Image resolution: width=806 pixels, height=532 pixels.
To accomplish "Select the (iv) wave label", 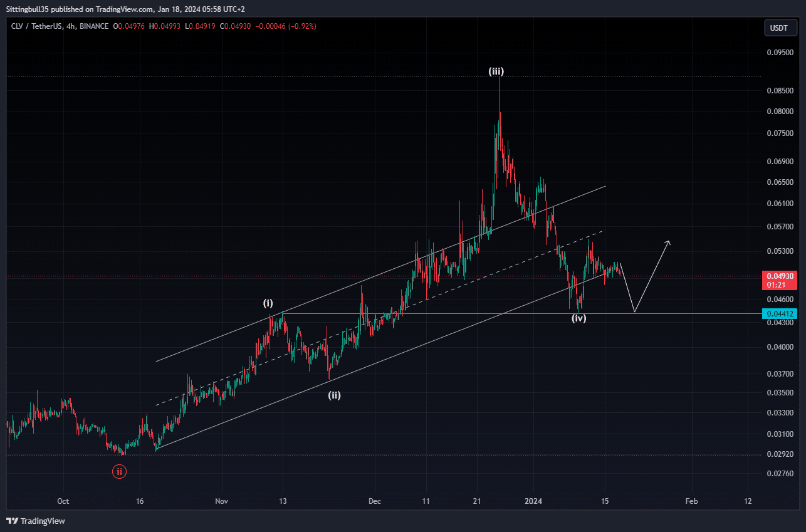I will 578,318.
